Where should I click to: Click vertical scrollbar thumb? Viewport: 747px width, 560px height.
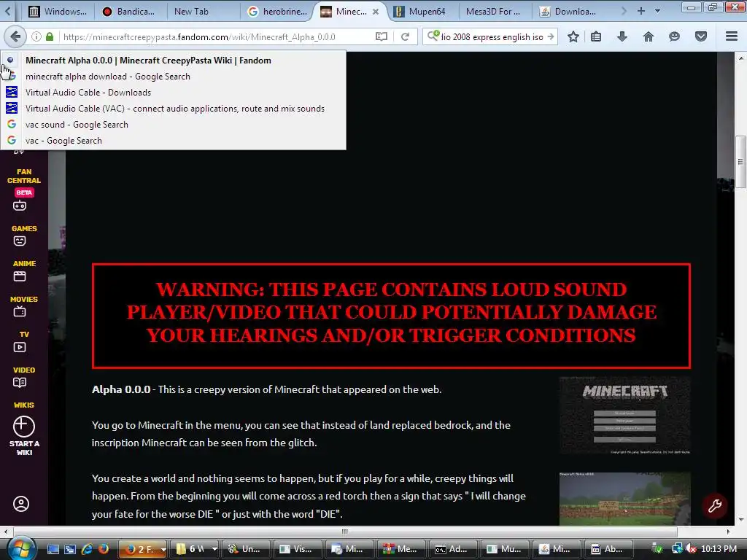[740, 162]
